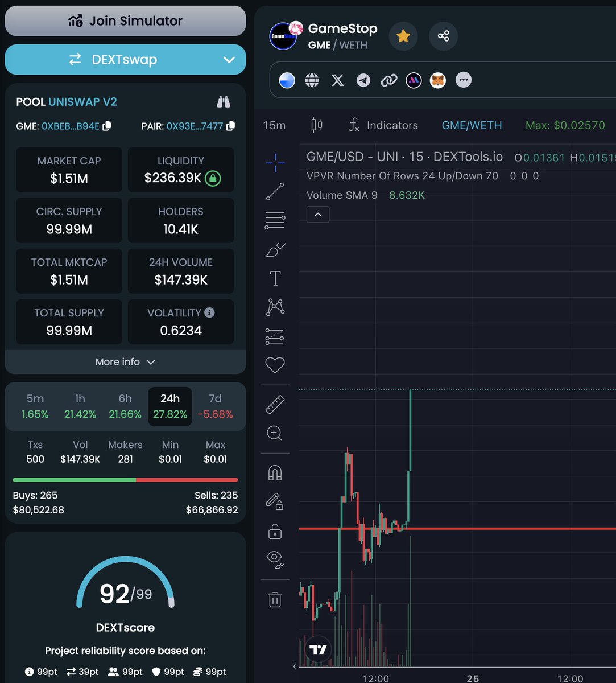Open the X (Twitter) social link
The image size is (616, 683).
pyautogui.click(x=338, y=80)
